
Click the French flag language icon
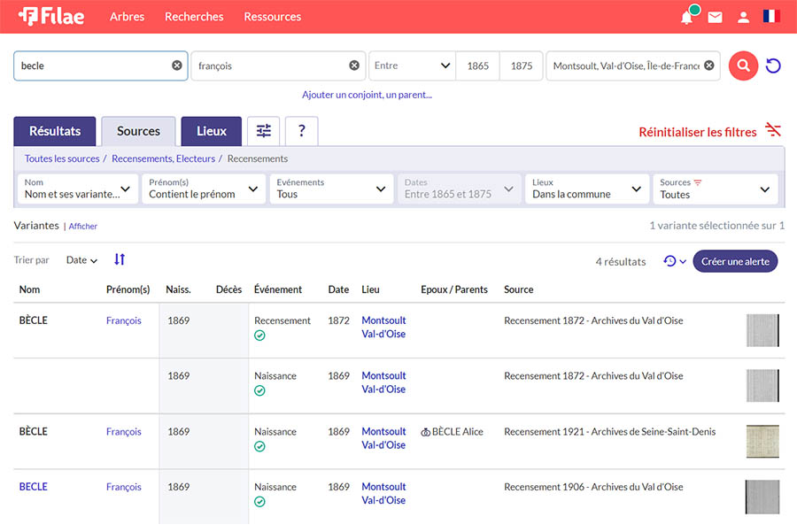tap(771, 17)
